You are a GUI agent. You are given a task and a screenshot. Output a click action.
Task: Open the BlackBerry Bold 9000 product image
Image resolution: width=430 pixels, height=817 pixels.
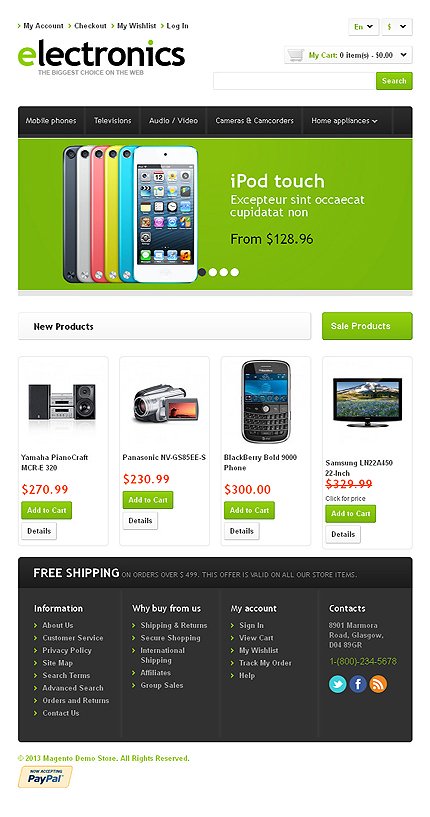(266, 401)
